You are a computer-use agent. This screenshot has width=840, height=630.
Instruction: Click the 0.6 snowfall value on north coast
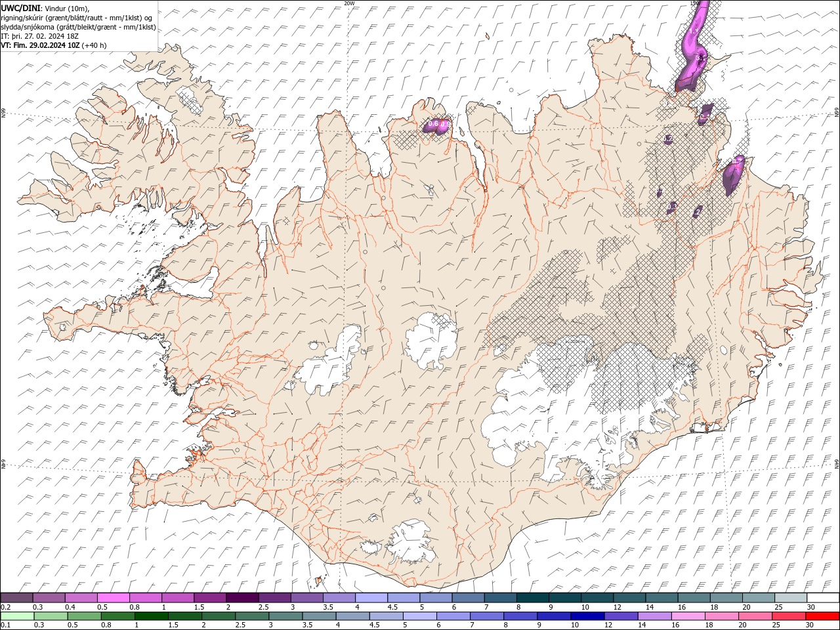(x=433, y=123)
